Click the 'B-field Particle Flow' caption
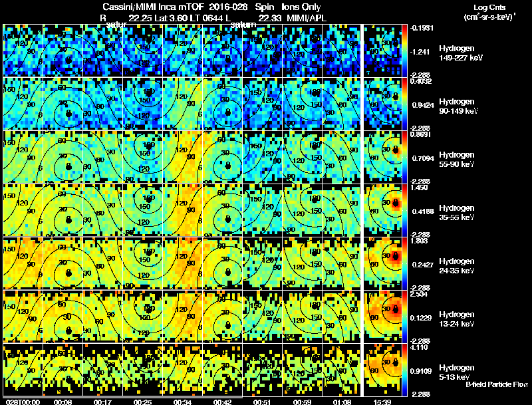 [497, 384]
